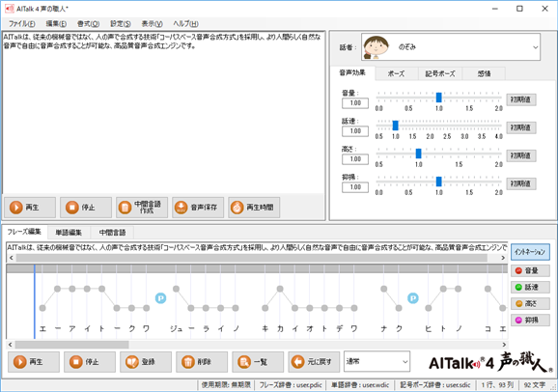Click the phrase text line scrollbar left arrow
The image size is (558, 392).
coord(11,258)
